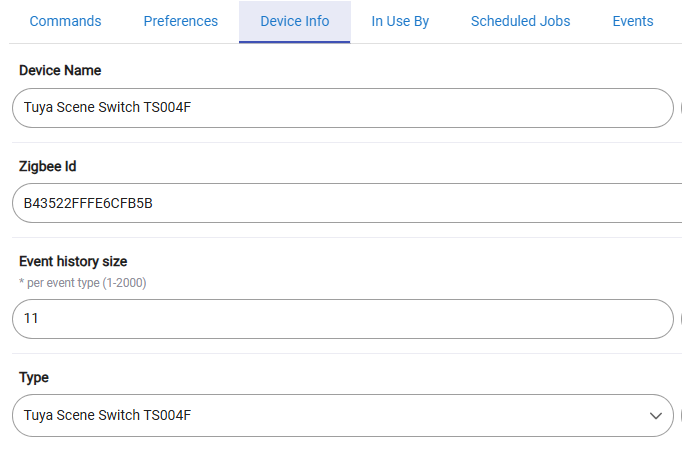Open the Scheduled Jobs tab
The width and height of the screenshot is (682, 458).
[x=520, y=21]
